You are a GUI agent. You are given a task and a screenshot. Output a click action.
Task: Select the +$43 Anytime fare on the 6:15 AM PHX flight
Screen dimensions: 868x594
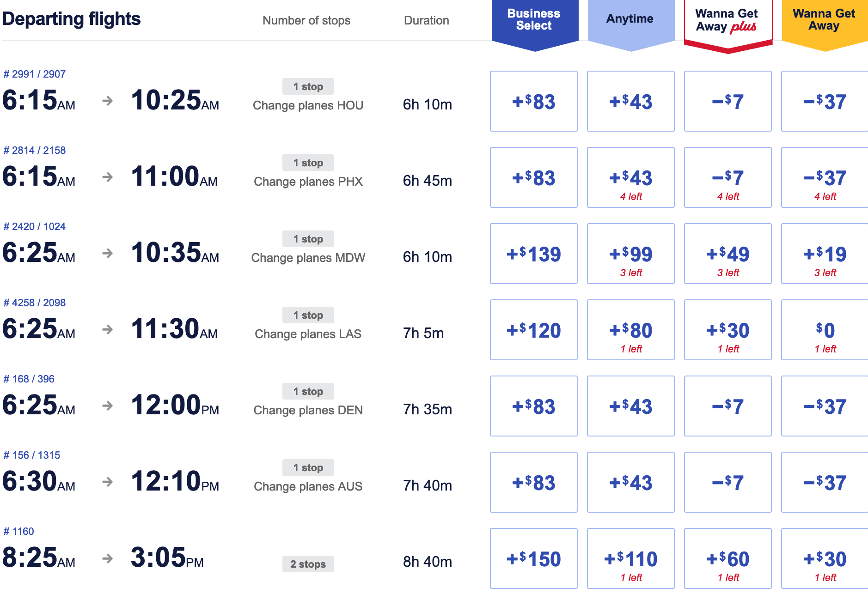pyautogui.click(x=630, y=177)
